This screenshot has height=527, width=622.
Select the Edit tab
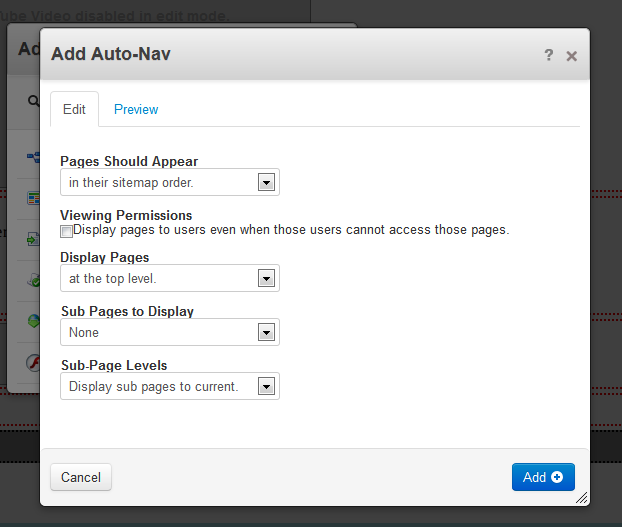click(x=74, y=110)
